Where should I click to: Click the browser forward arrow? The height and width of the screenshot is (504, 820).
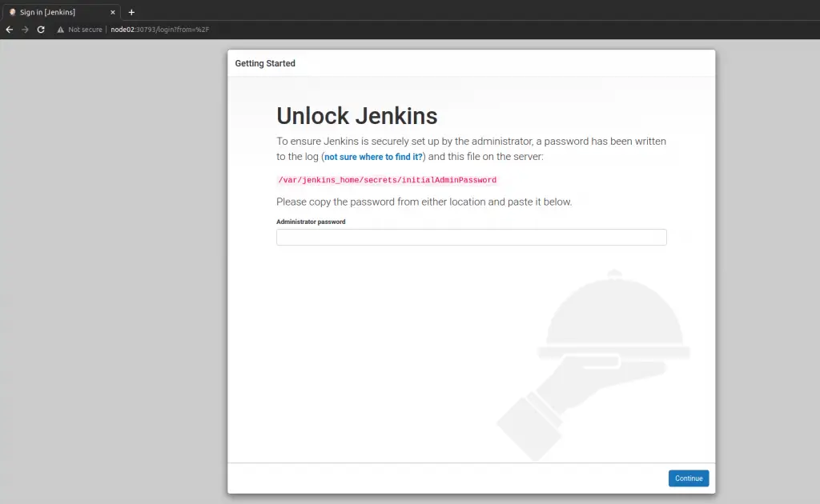[x=25, y=30]
